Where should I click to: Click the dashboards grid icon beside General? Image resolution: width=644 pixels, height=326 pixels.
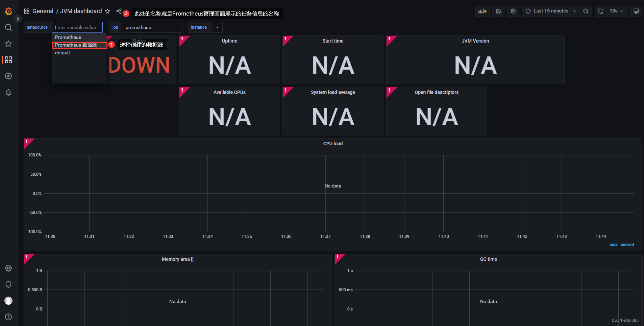[27, 11]
